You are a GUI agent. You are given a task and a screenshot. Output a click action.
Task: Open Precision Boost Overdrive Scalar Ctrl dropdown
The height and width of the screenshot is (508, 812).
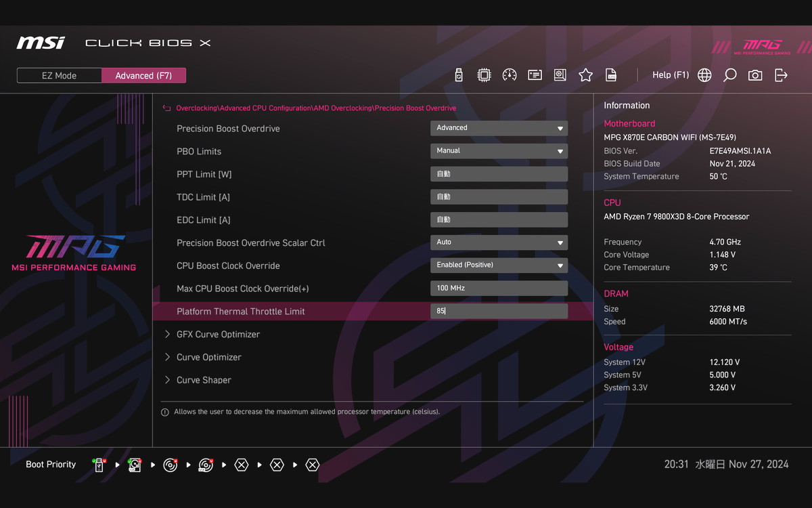point(499,242)
